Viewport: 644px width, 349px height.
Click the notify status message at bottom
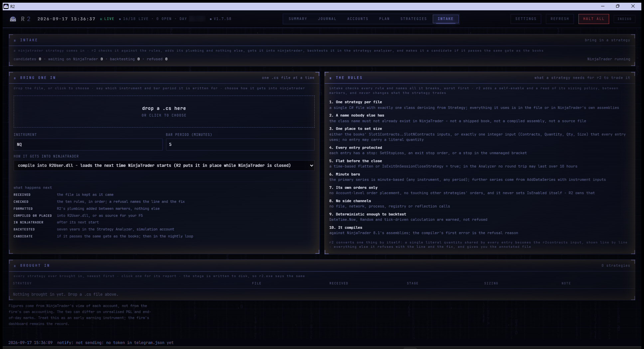click(115, 343)
